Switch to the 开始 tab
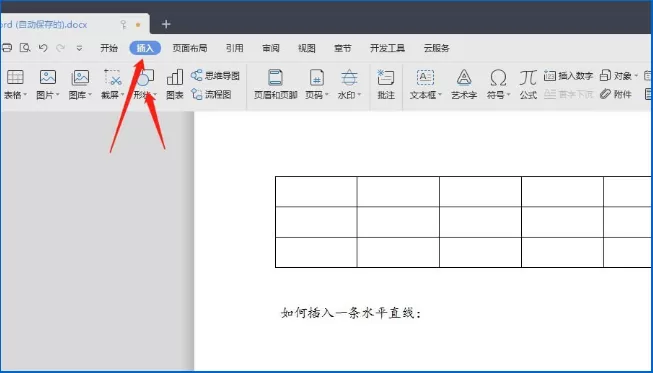This screenshot has width=653, height=373. [109, 48]
